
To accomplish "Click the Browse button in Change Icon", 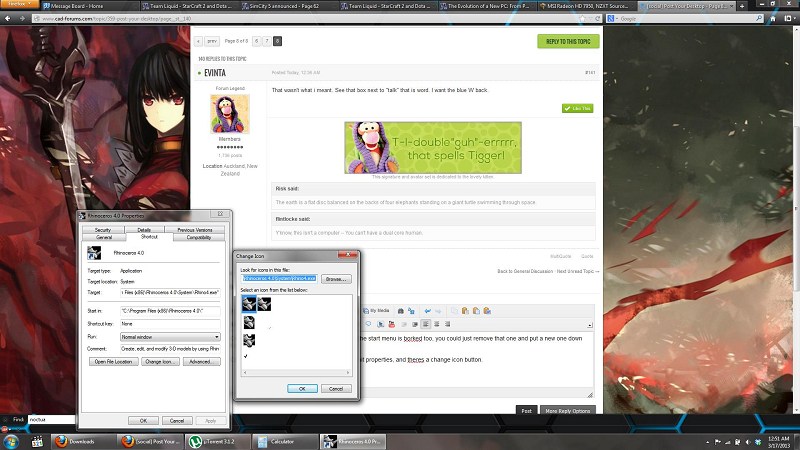I will (x=334, y=279).
